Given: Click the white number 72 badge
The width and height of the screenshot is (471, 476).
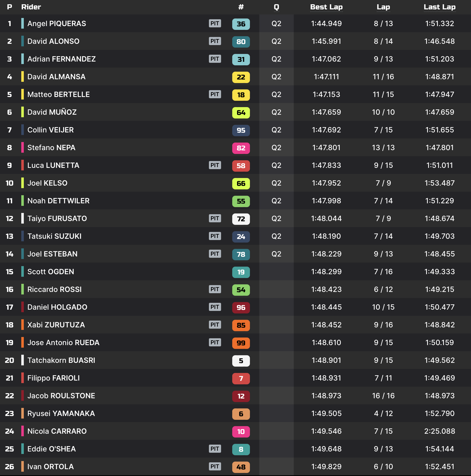Looking at the screenshot, I should (241, 219).
